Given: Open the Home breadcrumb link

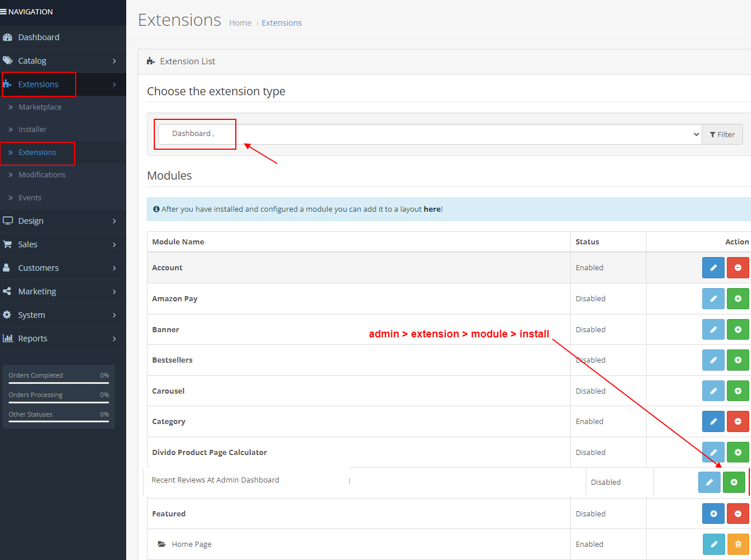Looking at the screenshot, I should (x=240, y=22).
